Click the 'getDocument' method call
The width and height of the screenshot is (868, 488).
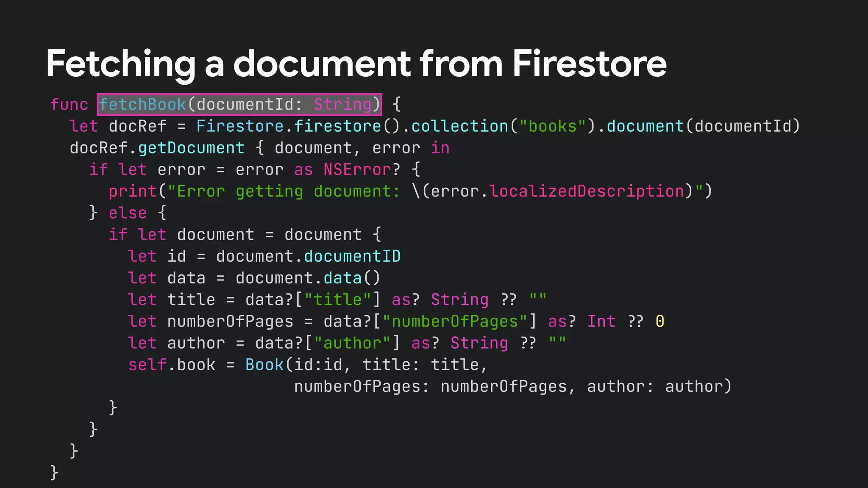(191, 148)
